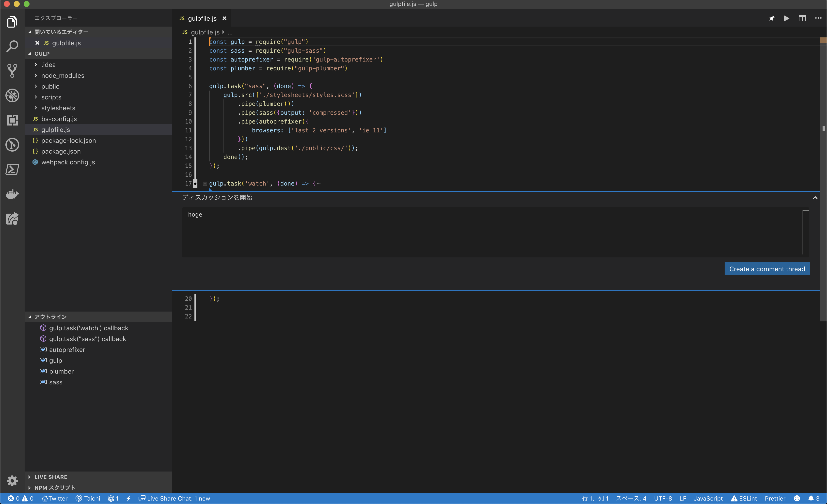Open the Search view in activity bar
Viewport: 827px width, 504px height.
point(12,46)
